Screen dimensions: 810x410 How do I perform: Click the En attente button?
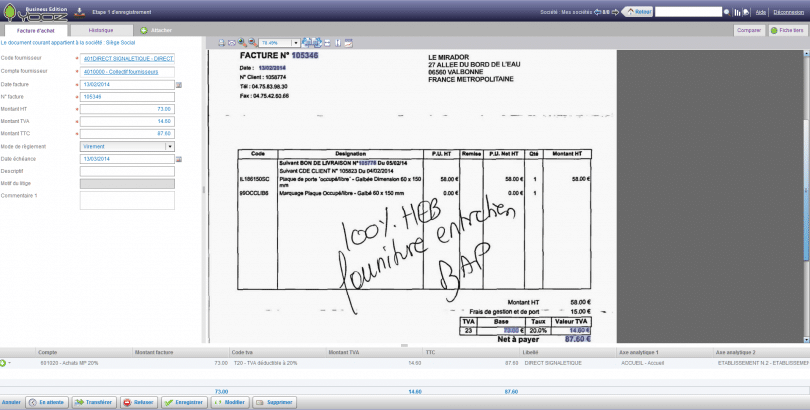pos(47,402)
